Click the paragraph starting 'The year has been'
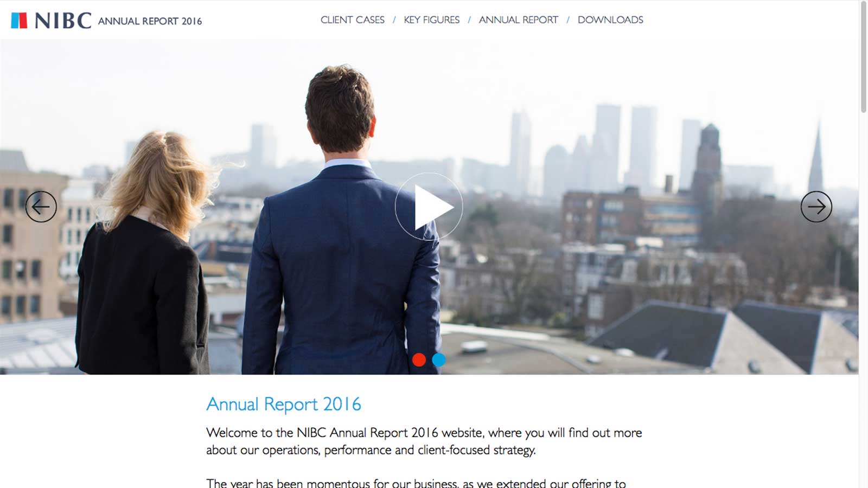The image size is (868, 488). coord(416,483)
